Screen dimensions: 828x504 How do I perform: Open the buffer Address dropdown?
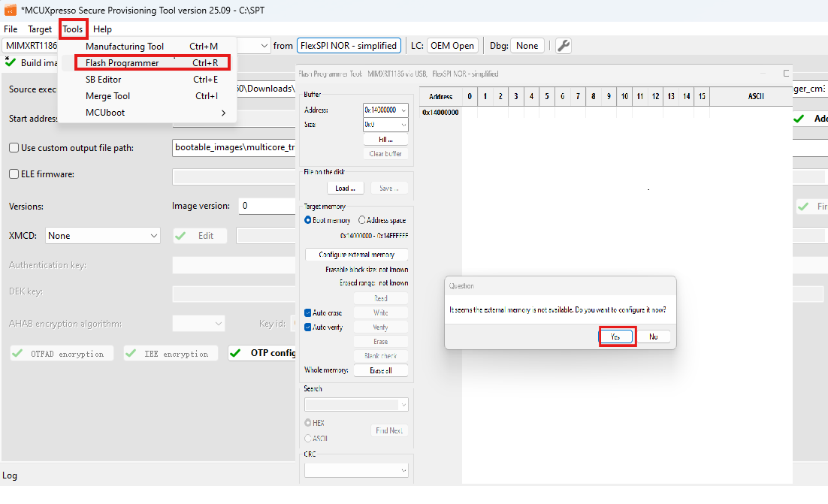tap(404, 110)
